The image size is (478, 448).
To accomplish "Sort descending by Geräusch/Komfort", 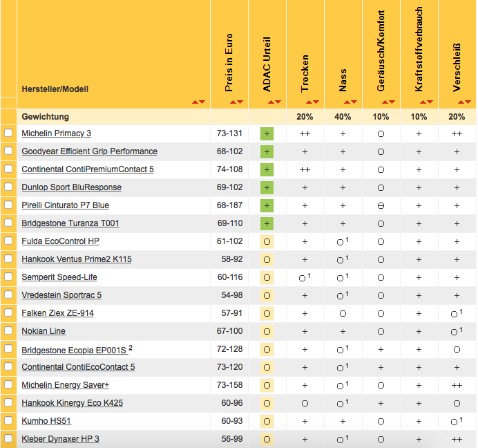I will point(392,102).
